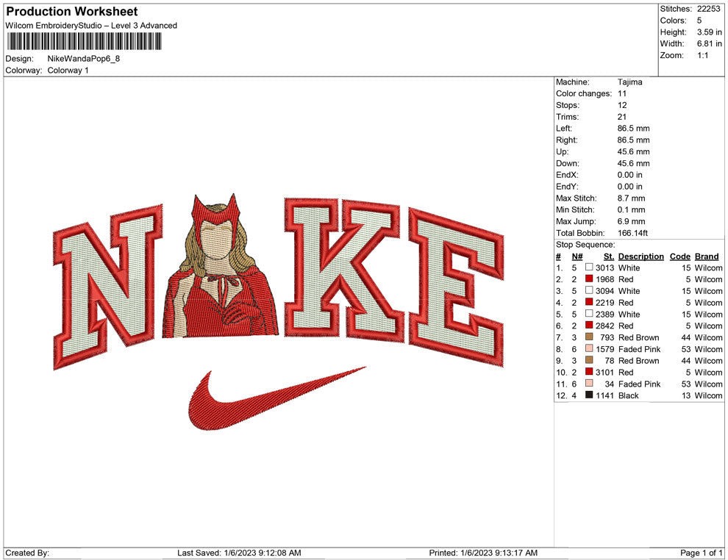Select the Min Stitch value 0.1 mm
The width and height of the screenshot is (728, 560).
[x=632, y=209]
